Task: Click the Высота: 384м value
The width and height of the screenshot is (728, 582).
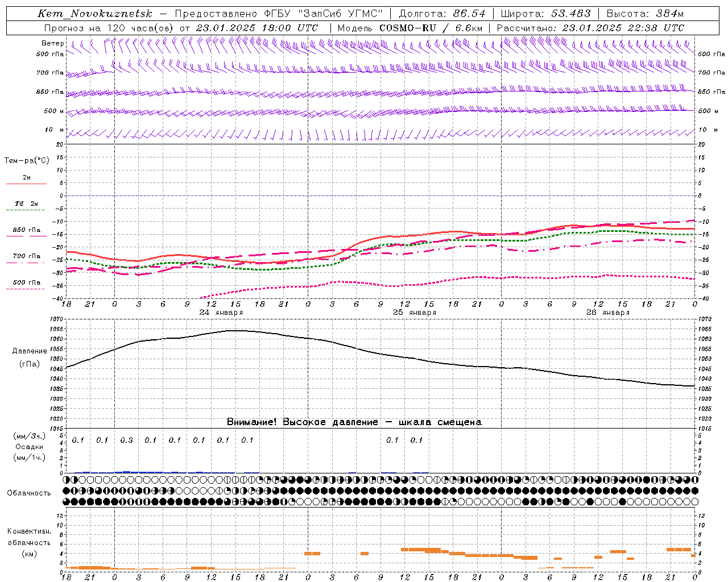Action: 646,14
